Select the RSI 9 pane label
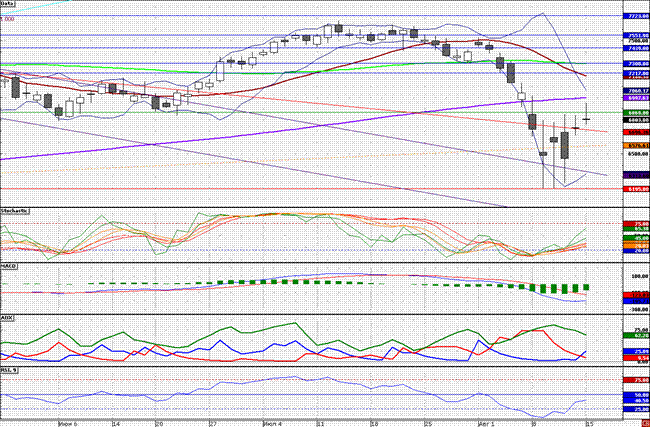This screenshot has width=650, height=427. click(x=9, y=370)
